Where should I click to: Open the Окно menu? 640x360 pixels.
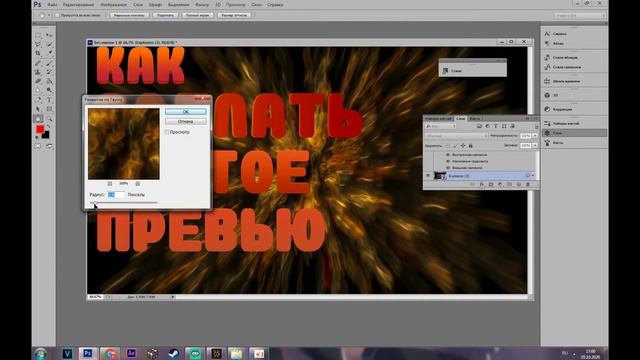coord(256,4)
